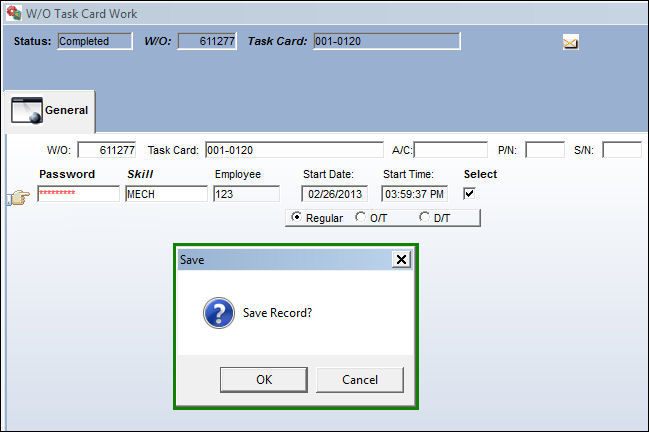Click the envelope mail icon in header
The image size is (649, 432).
[x=570, y=42]
